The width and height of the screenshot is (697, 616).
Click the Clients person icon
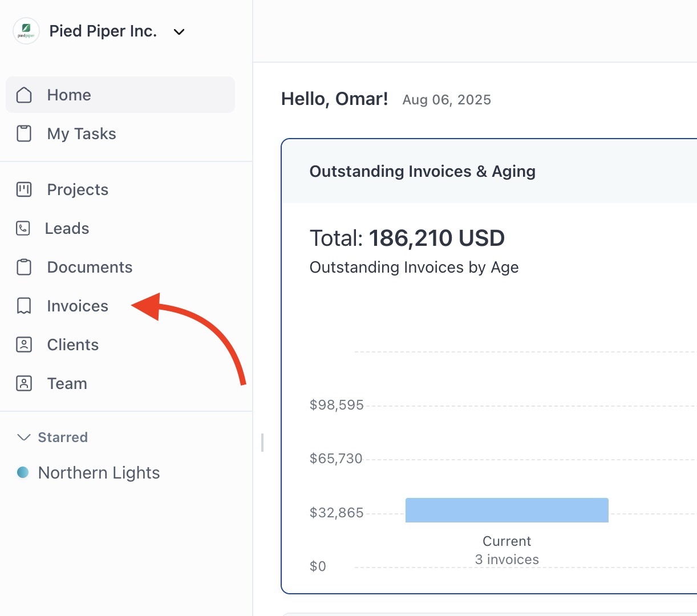(24, 345)
